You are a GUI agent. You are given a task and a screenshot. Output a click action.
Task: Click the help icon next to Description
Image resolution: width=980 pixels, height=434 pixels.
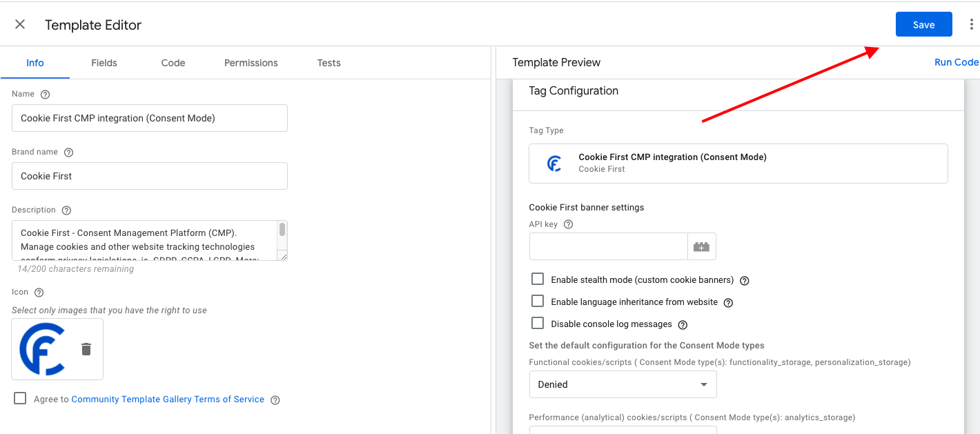pyautogui.click(x=67, y=210)
